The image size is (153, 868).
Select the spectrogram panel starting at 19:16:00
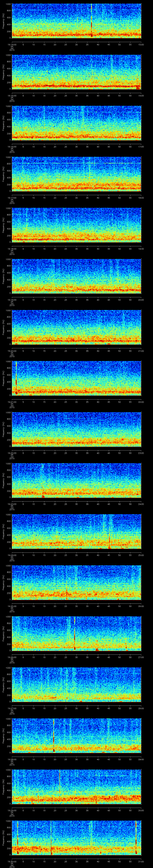click(77, 123)
